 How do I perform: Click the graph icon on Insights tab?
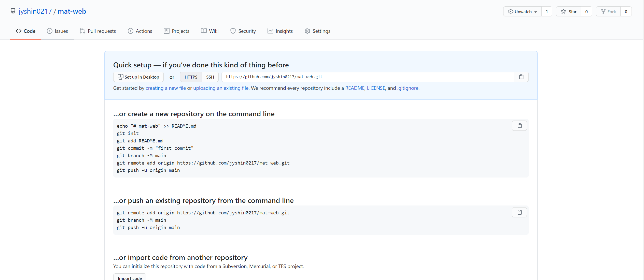[270, 31]
